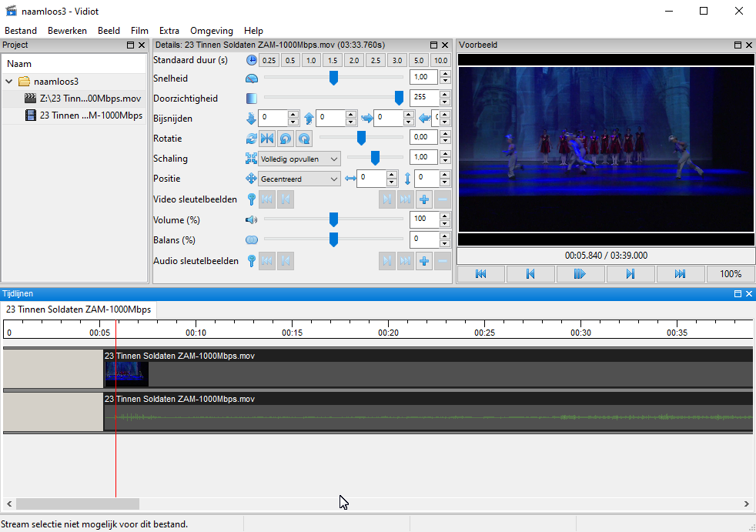The height and width of the screenshot is (532, 756).
Task: Open the Volledig opvullen scaling dropdown
Action: (300, 159)
